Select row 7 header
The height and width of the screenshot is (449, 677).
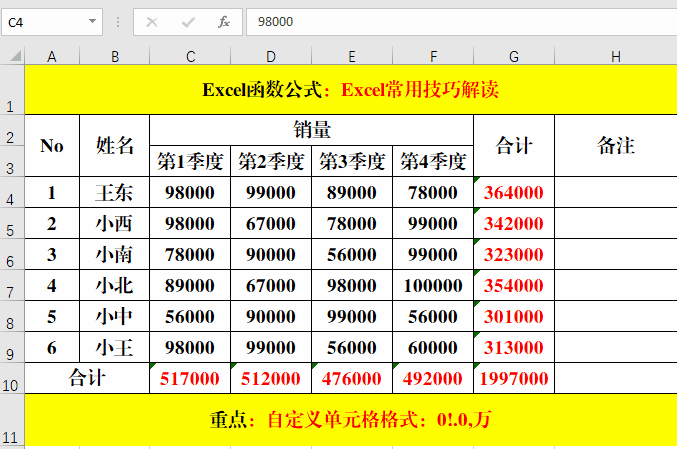coord(12,285)
